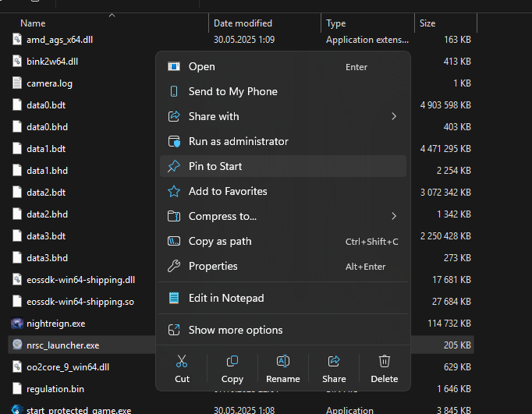Screen dimensions: 532x414
Task: Click the Run as administrator shield icon
Action: coord(174,141)
